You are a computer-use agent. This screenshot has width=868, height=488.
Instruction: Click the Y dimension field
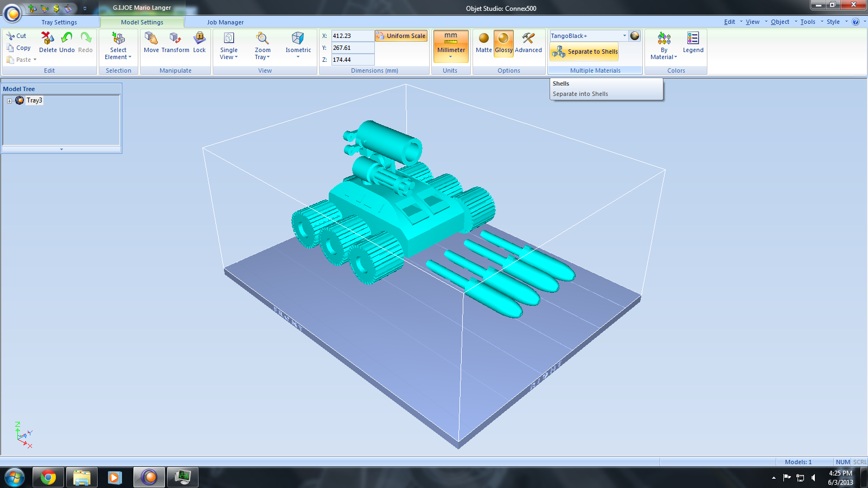353,48
